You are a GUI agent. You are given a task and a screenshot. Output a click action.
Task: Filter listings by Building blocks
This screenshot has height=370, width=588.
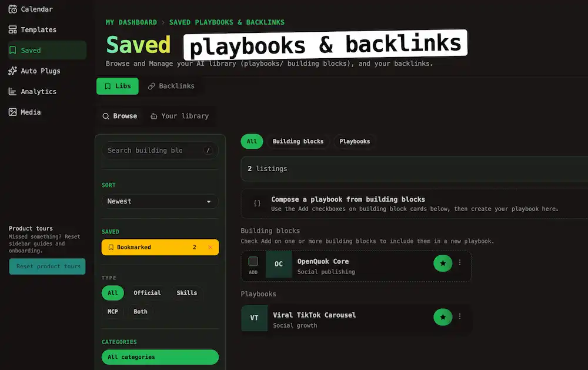[298, 141]
